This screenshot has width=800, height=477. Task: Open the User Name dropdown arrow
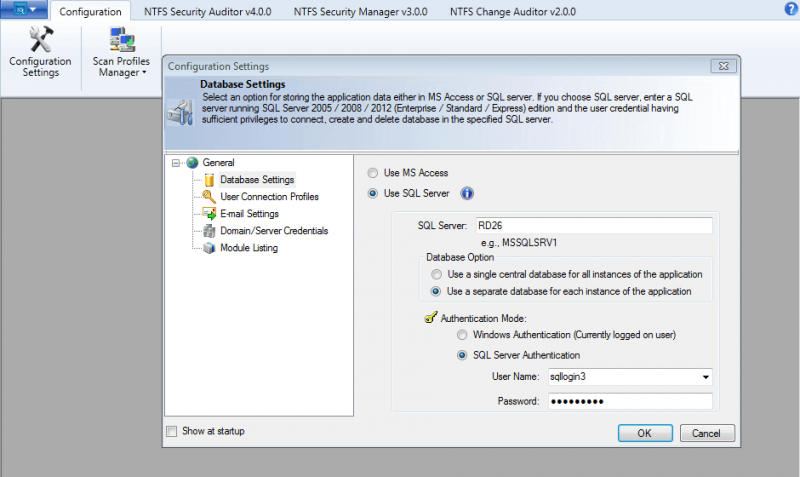[706, 377]
